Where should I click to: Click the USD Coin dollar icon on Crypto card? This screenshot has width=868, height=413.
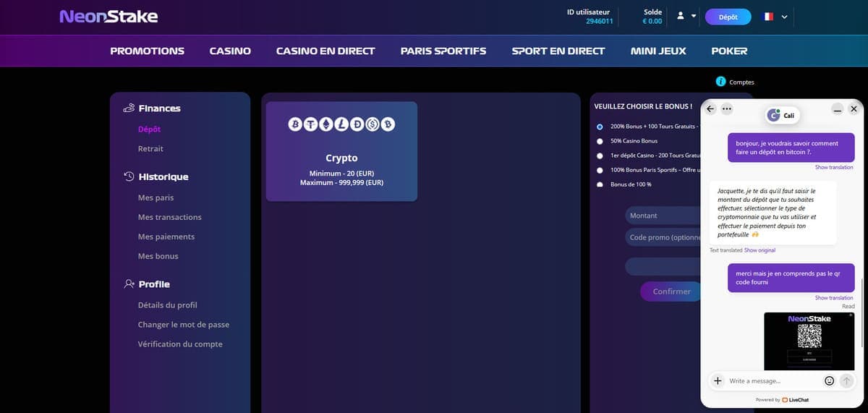[372, 124]
